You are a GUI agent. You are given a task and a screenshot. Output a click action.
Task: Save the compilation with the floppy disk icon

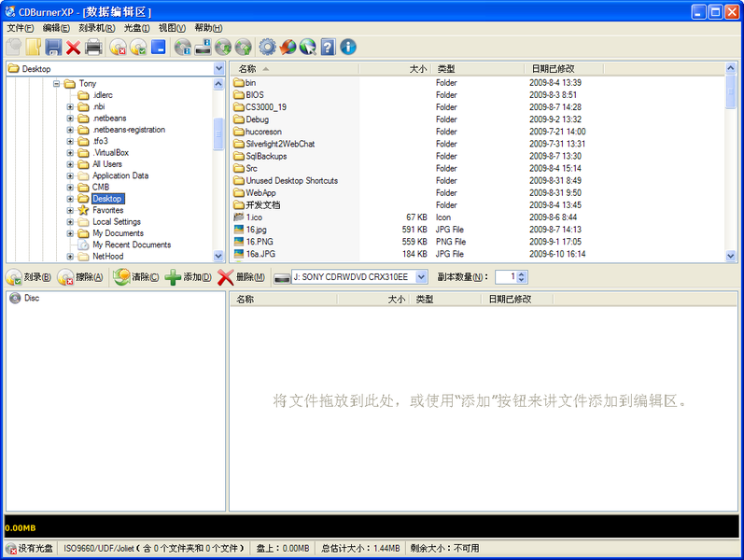(x=53, y=47)
